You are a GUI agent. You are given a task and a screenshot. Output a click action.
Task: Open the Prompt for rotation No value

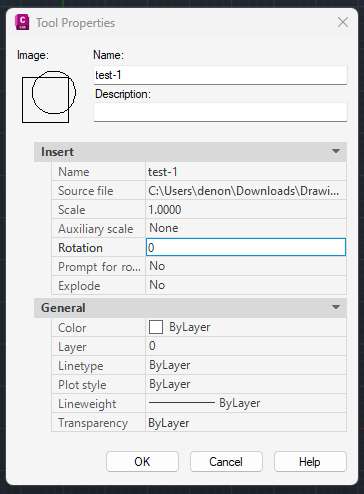pyautogui.click(x=246, y=266)
